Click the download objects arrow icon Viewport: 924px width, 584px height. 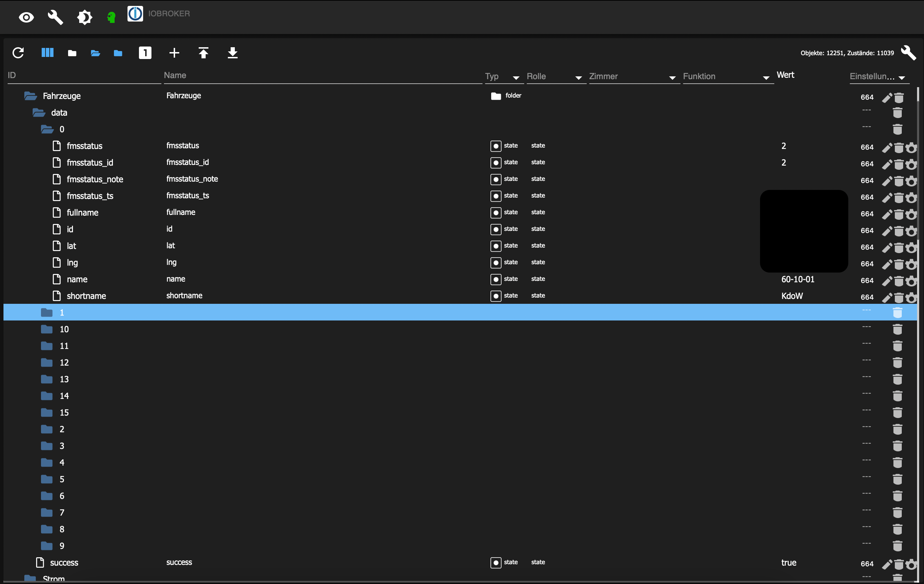(x=232, y=52)
